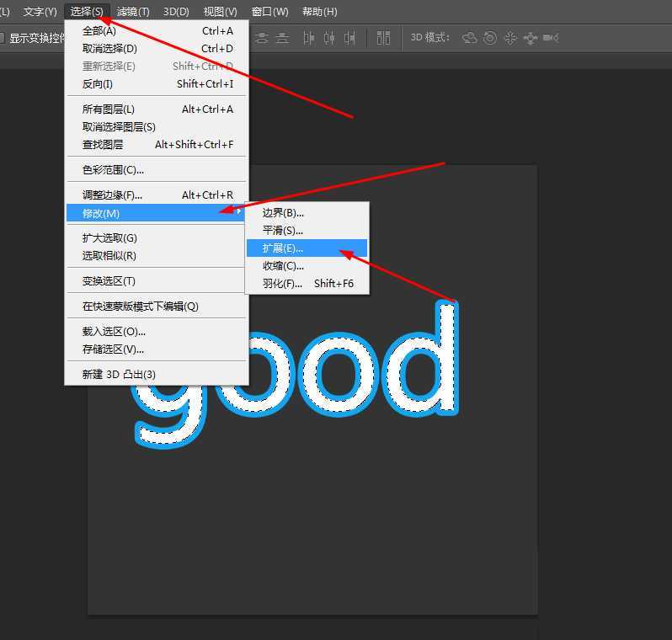Viewport: 672px width, 640px height.
Task: Choose 反向(I) to invert selection
Action: pos(98,83)
